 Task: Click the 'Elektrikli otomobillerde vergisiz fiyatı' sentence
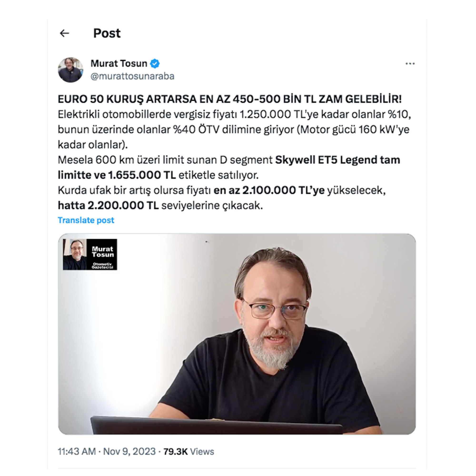click(147, 114)
